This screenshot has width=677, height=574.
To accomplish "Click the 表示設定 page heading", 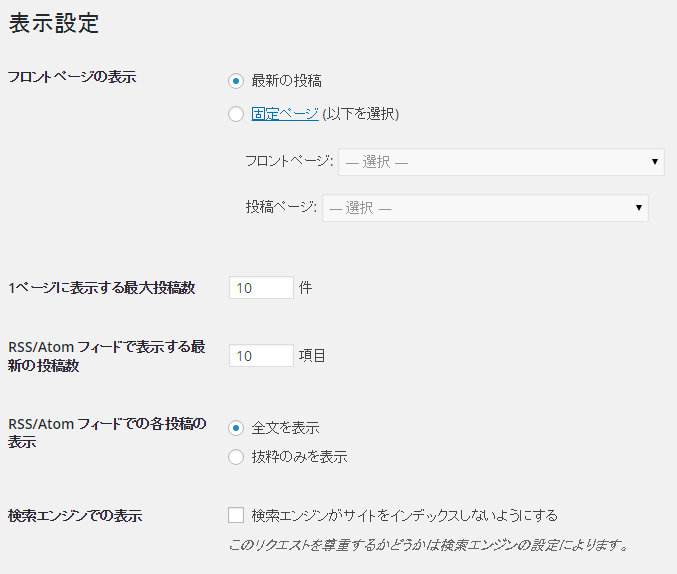I will point(54,23).
